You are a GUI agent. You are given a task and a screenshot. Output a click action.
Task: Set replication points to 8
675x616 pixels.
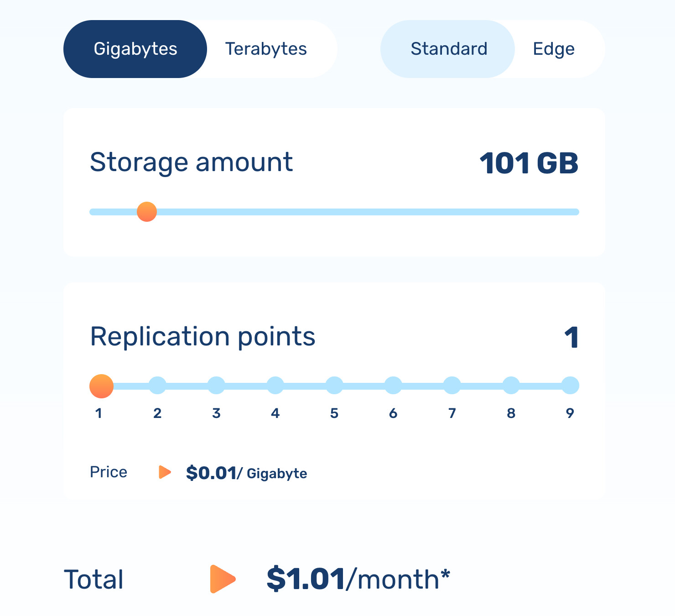511,386
